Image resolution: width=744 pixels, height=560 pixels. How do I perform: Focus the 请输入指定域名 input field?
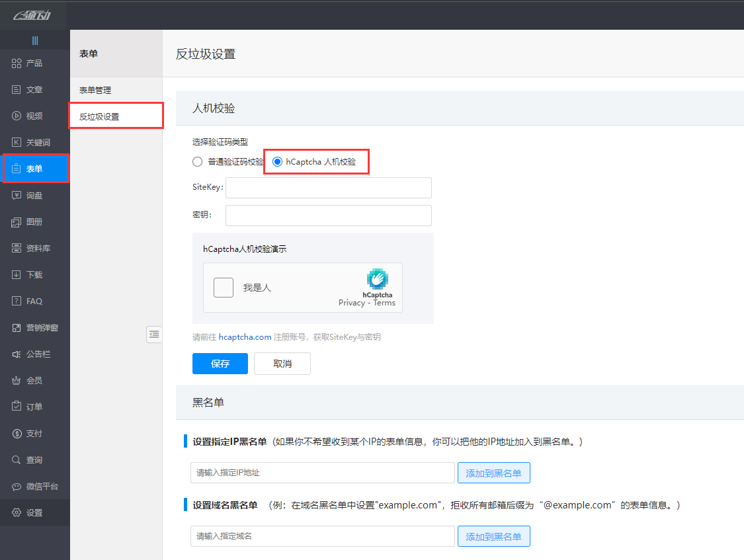[322, 536]
